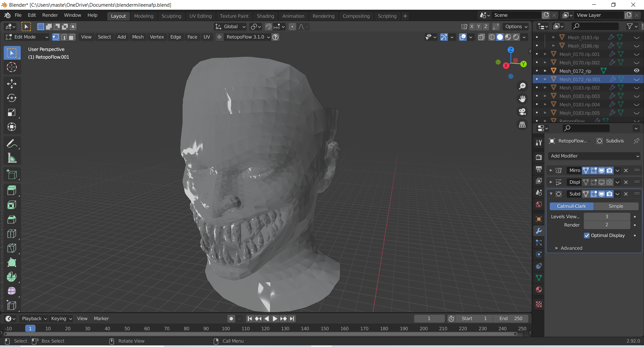
Task: Open the Render menu
Action: click(50, 15)
